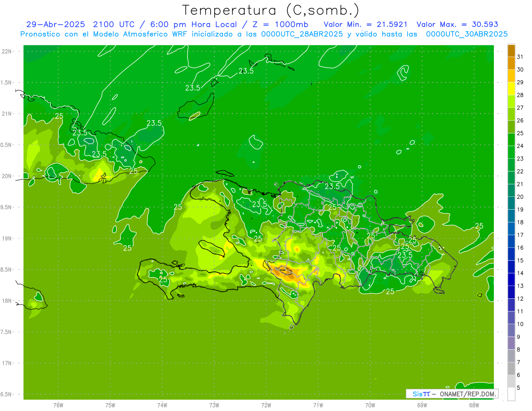
Task: Click the gray swatch between 6 and 7
Action: (512, 369)
